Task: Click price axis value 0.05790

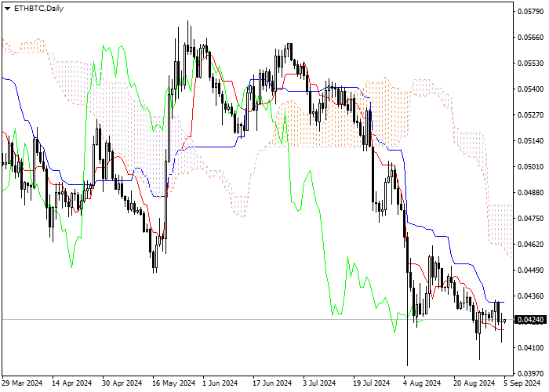Action: pos(530,12)
